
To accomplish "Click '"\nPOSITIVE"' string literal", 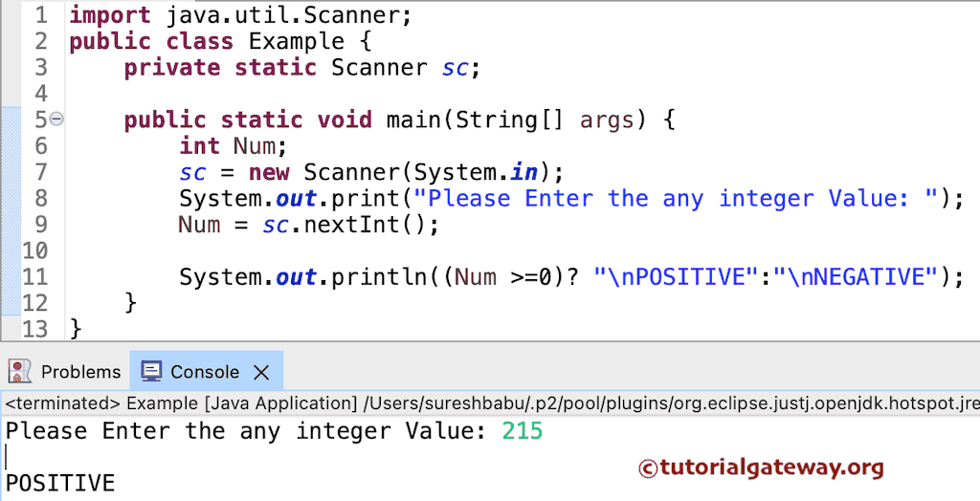I will pos(675,276).
